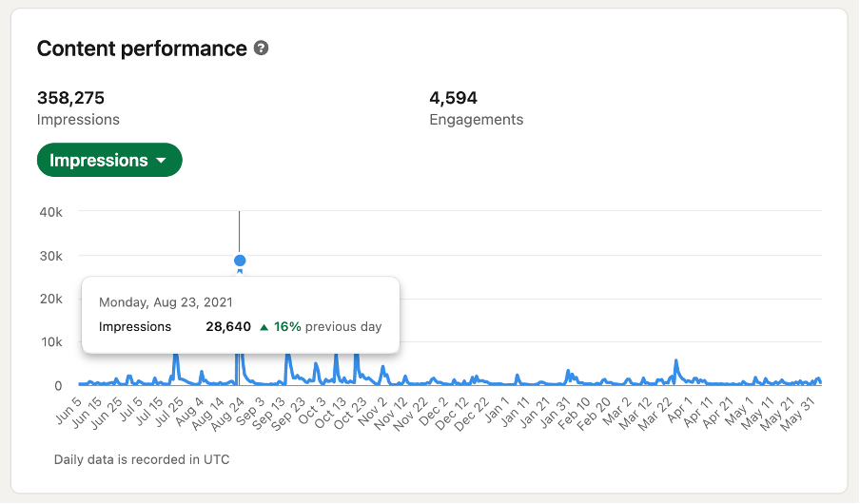Click the dropdown arrow beside Impressions

[x=161, y=161]
